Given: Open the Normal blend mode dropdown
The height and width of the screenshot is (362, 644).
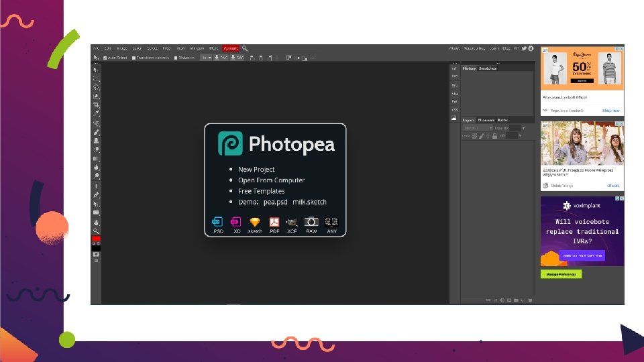Looking at the screenshot, I should (478, 128).
